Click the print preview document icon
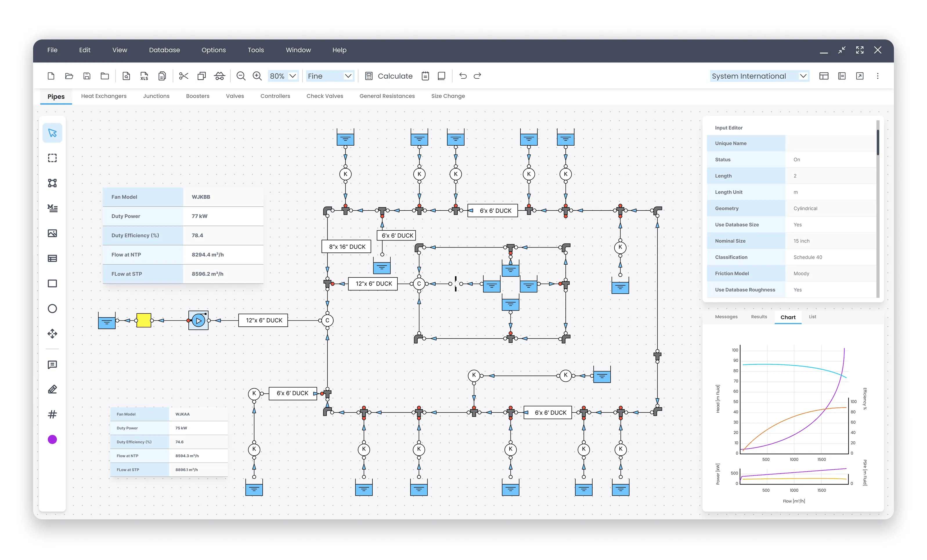Screen dimensions: 927x560 point(127,76)
